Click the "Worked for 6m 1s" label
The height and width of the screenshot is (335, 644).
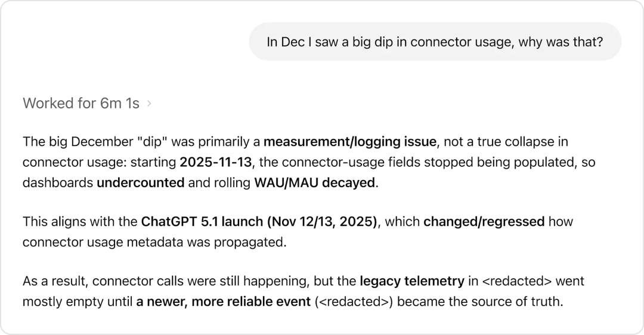tap(81, 104)
